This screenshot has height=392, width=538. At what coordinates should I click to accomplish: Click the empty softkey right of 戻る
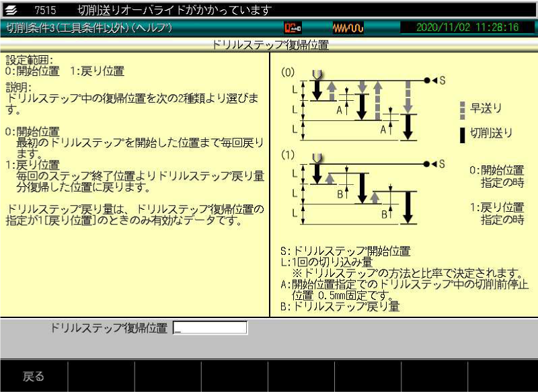[101, 377]
